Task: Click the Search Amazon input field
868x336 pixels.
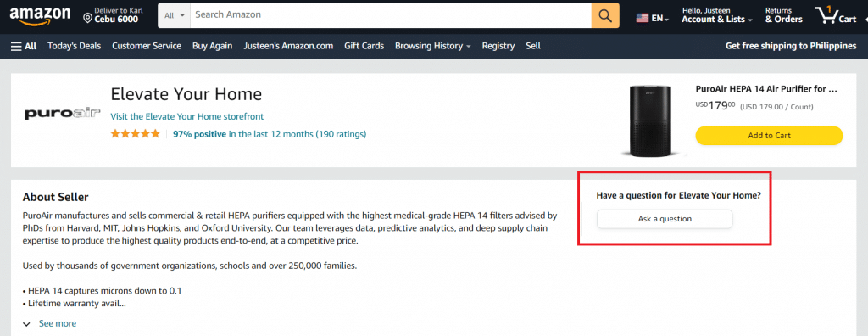Action: (391, 15)
